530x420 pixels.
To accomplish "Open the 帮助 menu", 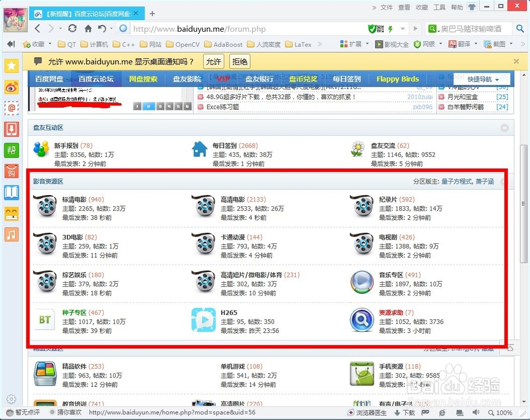I will [x=457, y=7].
